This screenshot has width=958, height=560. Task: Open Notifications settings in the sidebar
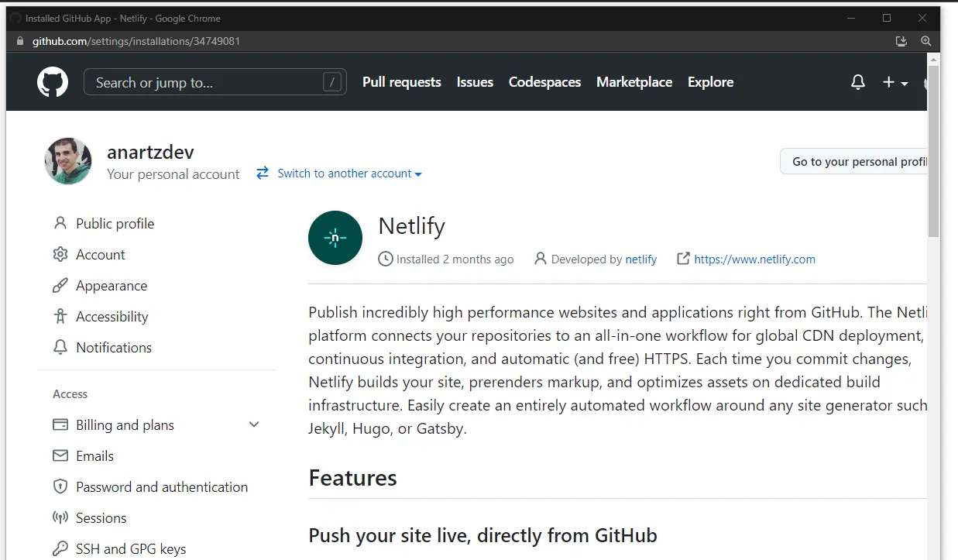tap(114, 348)
